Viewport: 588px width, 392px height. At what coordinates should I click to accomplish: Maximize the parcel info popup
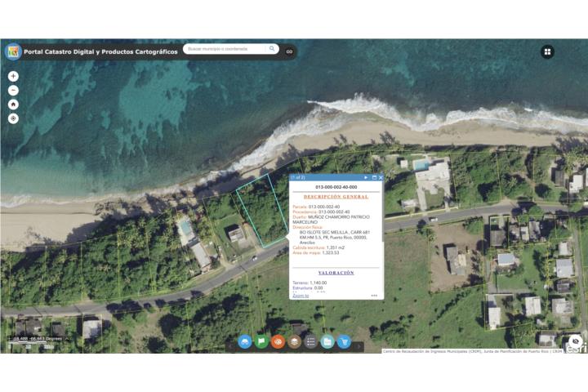coord(374,177)
